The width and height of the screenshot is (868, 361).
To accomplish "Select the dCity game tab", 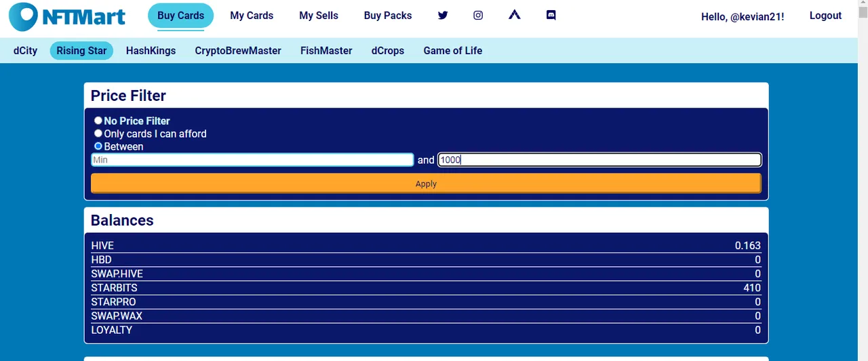I will pyautogui.click(x=25, y=51).
